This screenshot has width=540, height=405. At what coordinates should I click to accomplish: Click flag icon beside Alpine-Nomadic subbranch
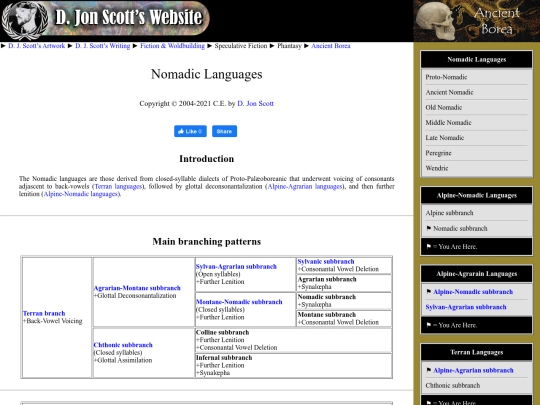click(428, 291)
